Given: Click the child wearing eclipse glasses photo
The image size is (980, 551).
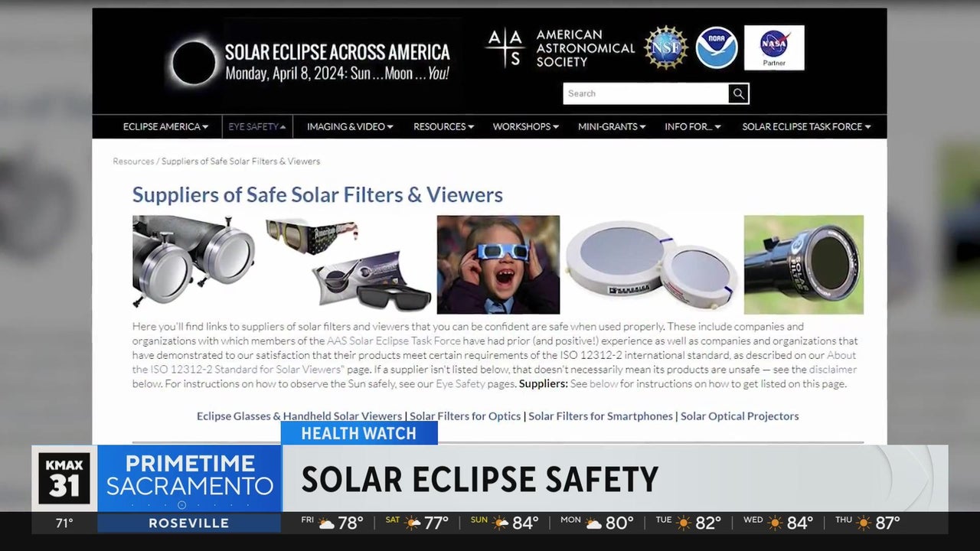Looking at the screenshot, I should (x=498, y=265).
